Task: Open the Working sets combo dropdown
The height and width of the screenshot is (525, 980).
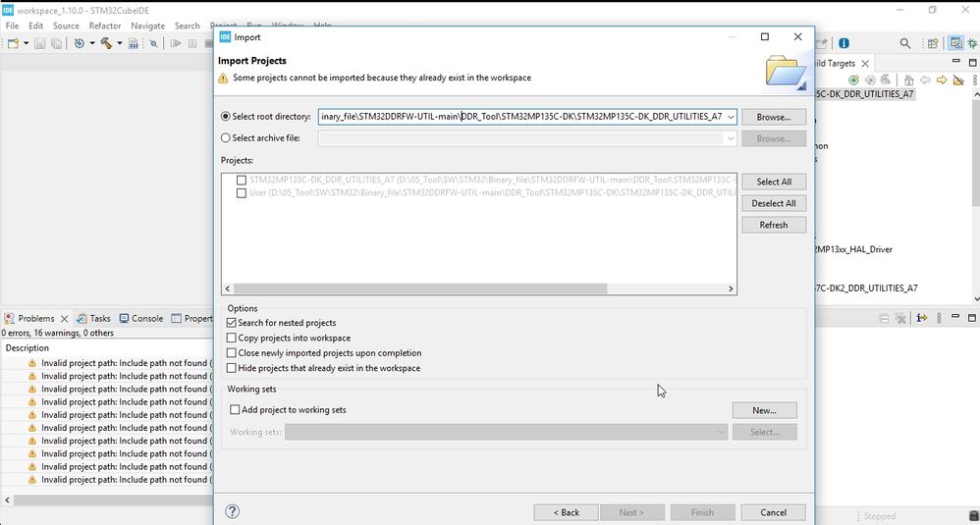Action: (721, 432)
